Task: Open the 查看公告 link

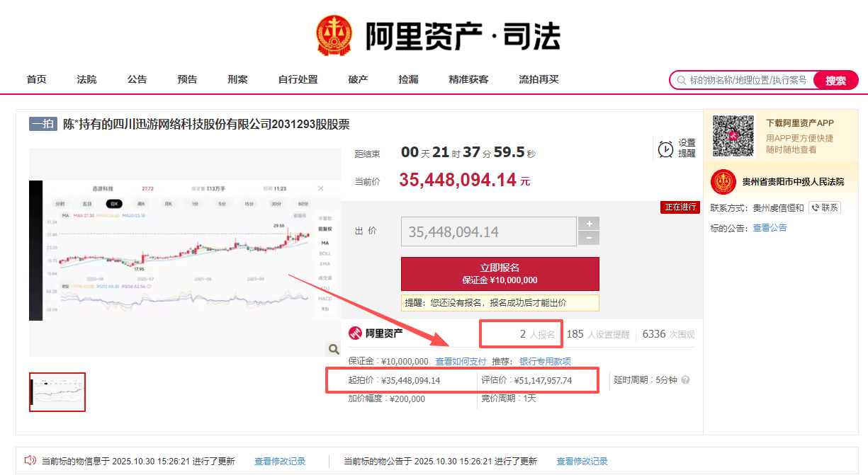Action: [770, 228]
